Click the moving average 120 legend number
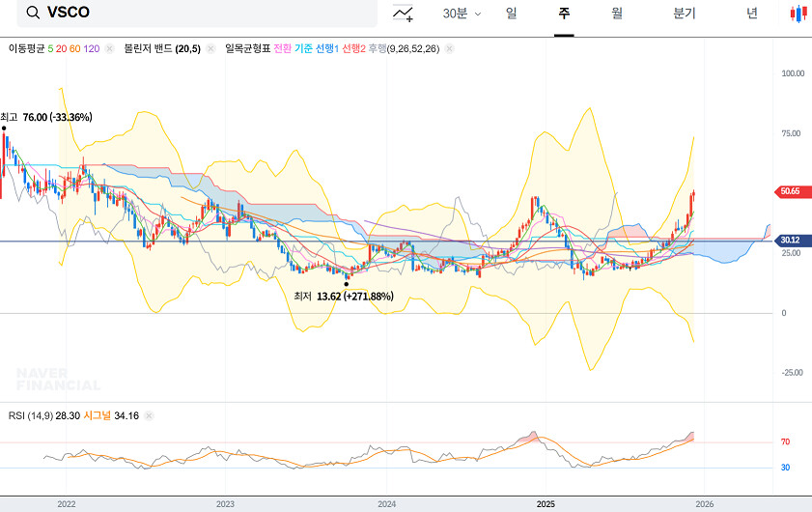Screen dimensions: 812x512 click(91, 48)
